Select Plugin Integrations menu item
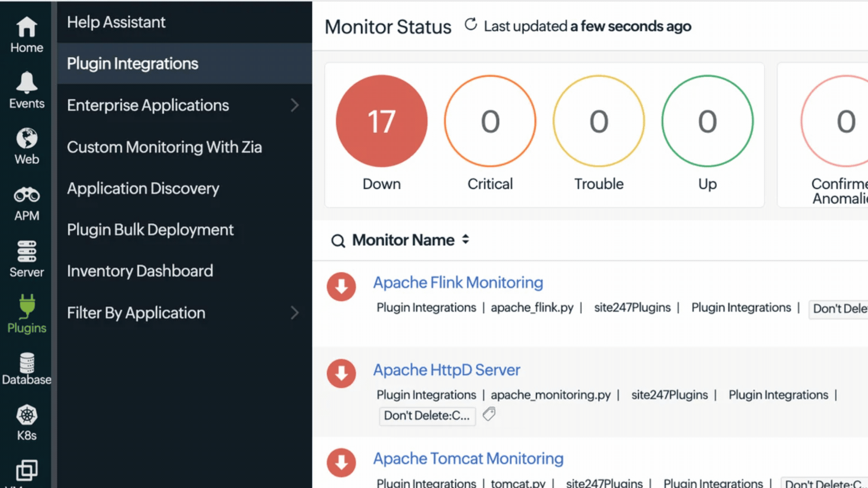The image size is (868, 488). point(184,64)
